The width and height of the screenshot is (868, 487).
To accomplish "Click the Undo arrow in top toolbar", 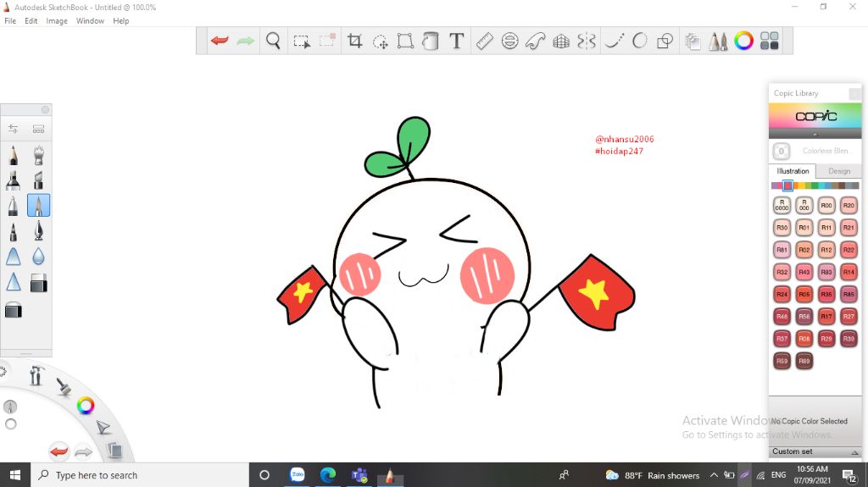I will click(x=220, y=41).
